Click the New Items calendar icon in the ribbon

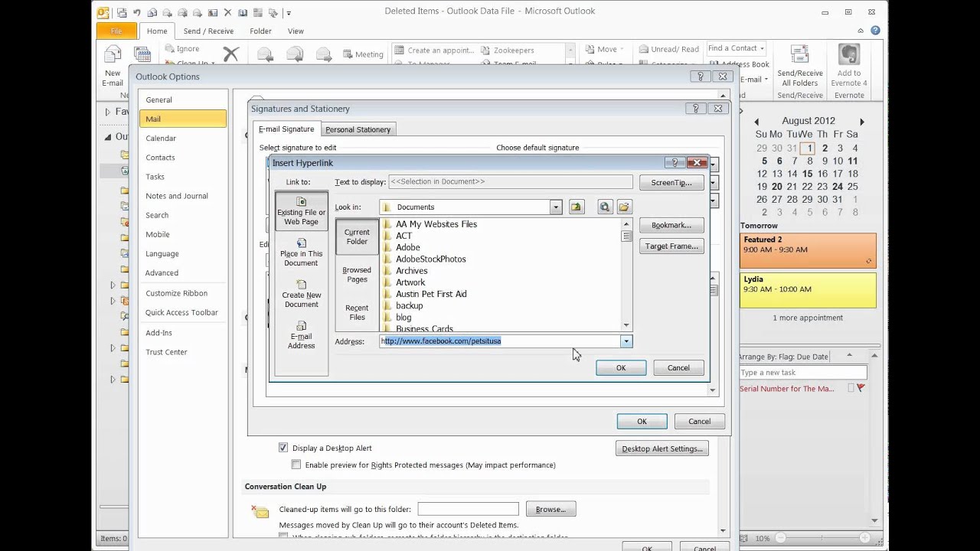coord(142,55)
